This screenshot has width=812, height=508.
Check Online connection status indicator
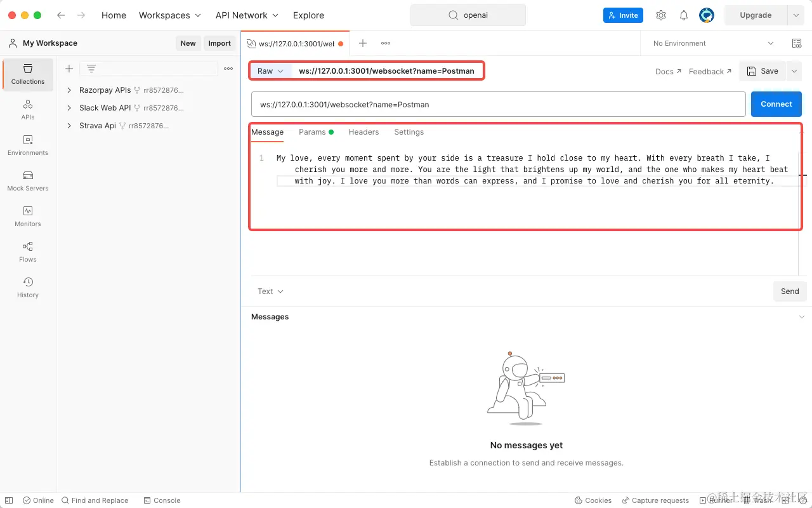pyautogui.click(x=37, y=500)
